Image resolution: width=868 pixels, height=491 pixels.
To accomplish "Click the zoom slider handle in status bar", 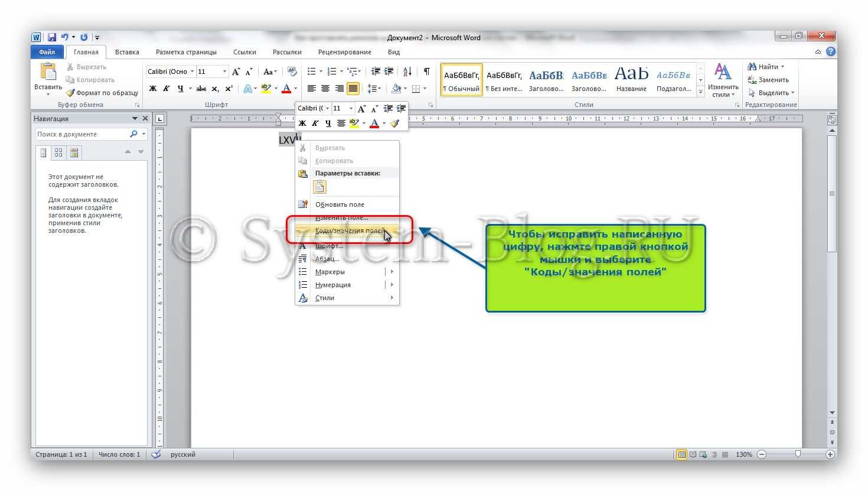I will pyautogui.click(x=798, y=454).
